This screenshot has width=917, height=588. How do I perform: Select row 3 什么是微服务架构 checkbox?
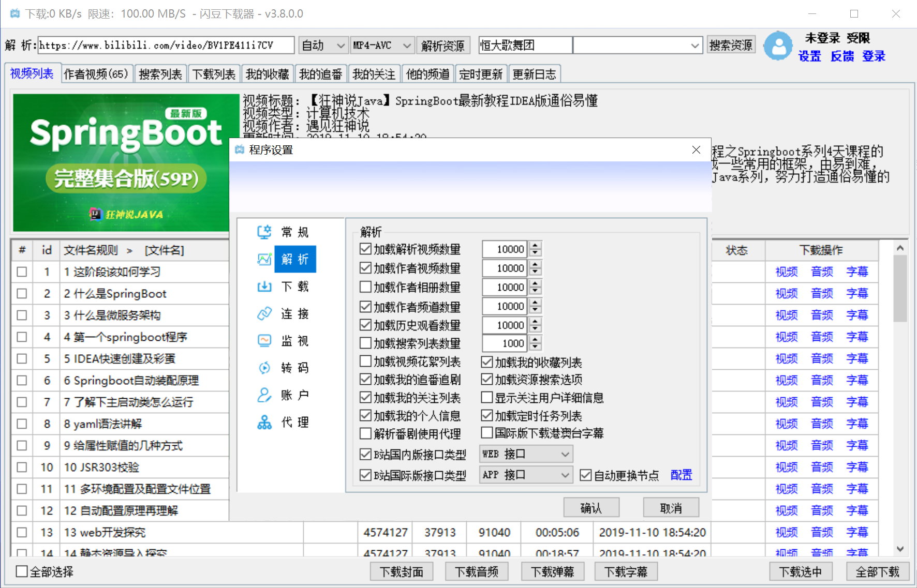(x=22, y=315)
